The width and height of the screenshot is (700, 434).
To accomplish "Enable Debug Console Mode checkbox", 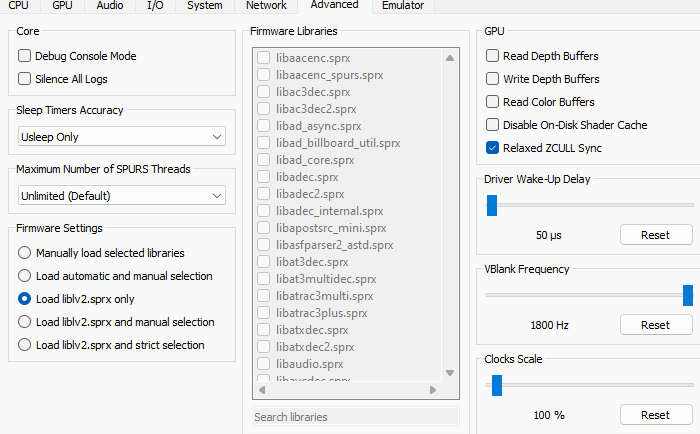I will click(26, 56).
